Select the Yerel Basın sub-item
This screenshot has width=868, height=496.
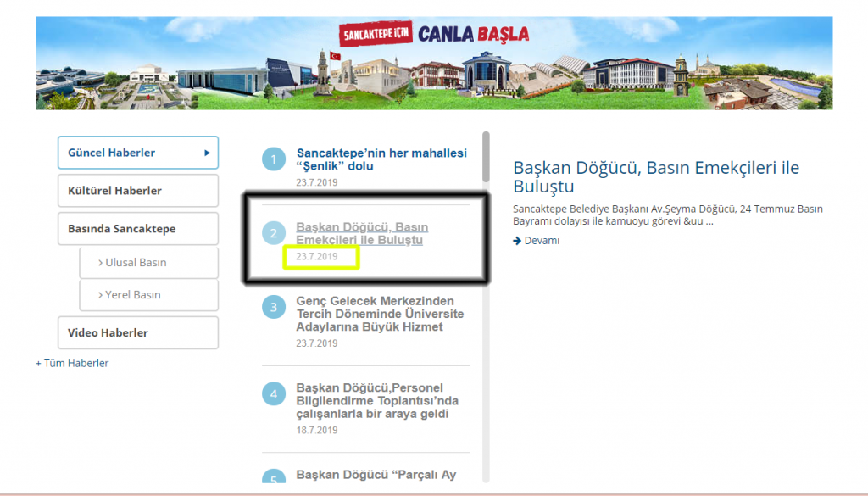coord(133,295)
